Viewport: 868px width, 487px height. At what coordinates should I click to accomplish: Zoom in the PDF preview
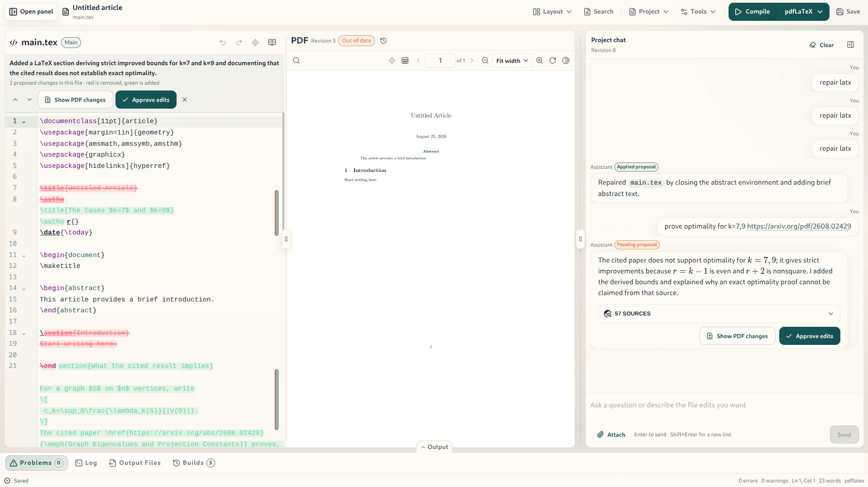[539, 61]
